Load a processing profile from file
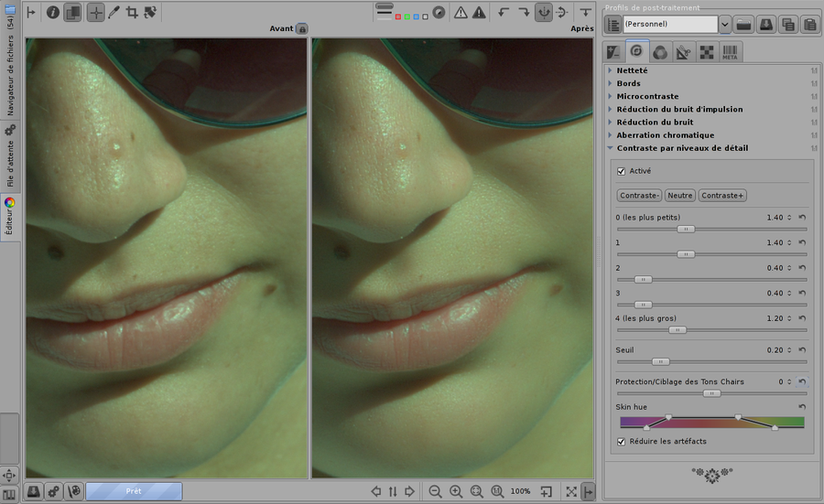The image size is (824, 504). pos(743,25)
